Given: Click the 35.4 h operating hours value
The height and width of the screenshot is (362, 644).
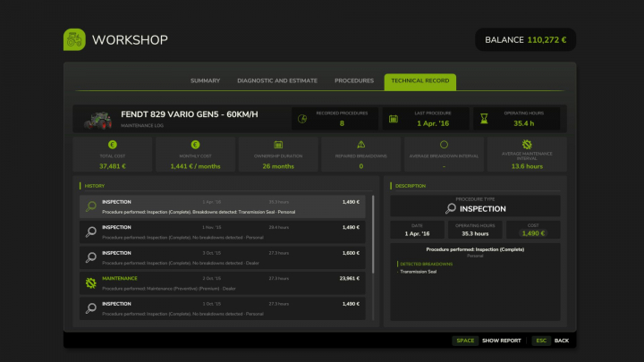Looking at the screenshot, I should pos(523,123).
